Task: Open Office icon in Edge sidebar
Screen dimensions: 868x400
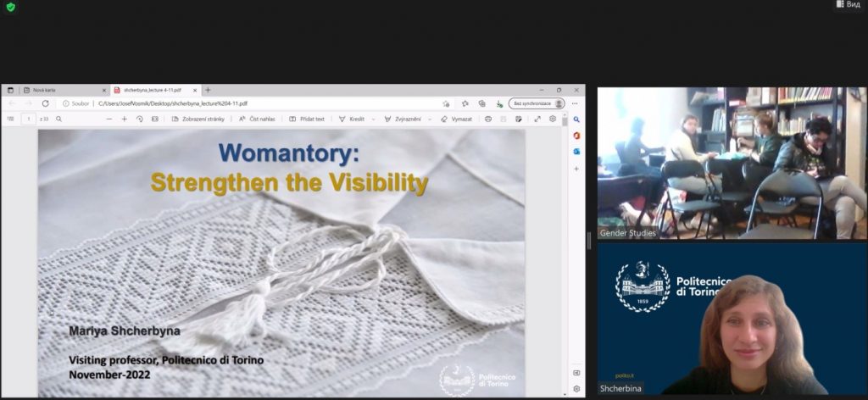Action: tap(576, 136)
